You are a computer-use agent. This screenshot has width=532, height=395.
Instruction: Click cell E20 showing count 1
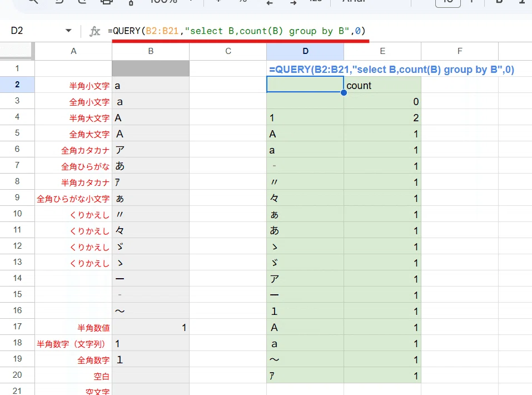coord(382,376)
